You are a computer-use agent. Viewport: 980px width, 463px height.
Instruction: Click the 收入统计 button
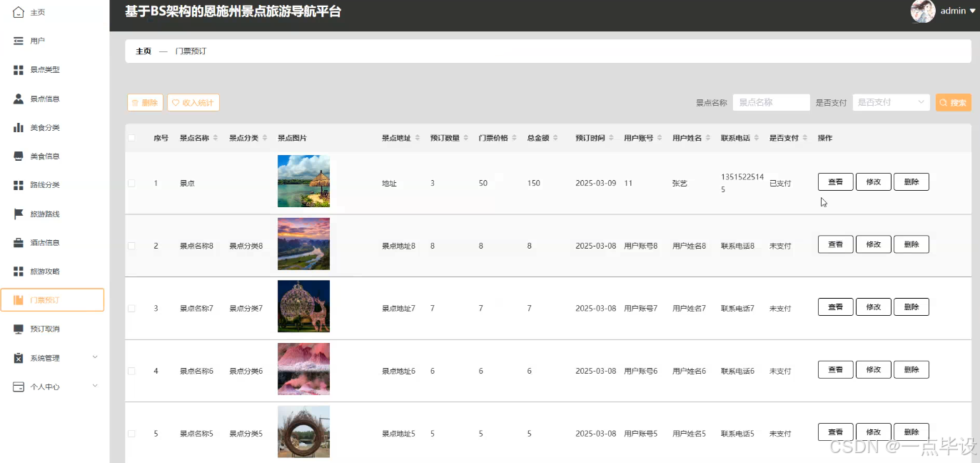[x=193, y=102]
